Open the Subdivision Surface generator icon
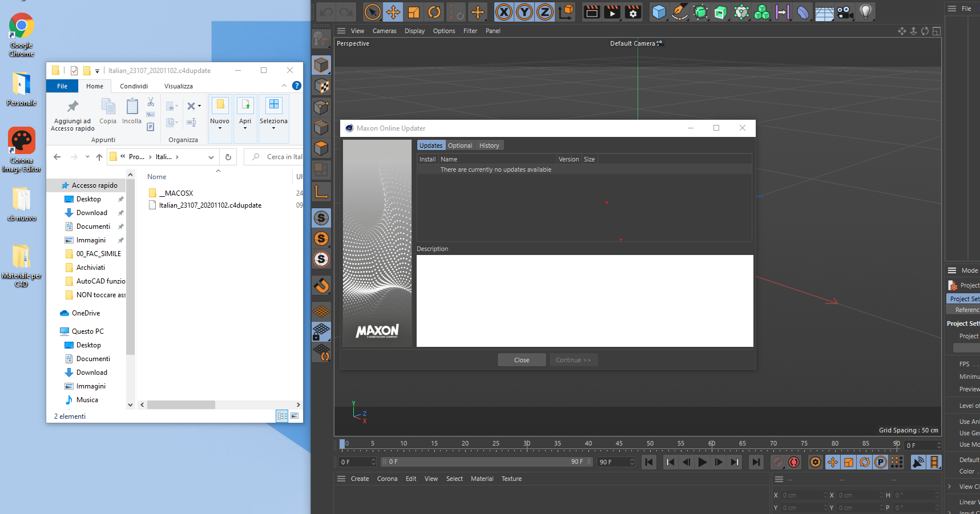The image size is (980, 514). coord(700,12)
